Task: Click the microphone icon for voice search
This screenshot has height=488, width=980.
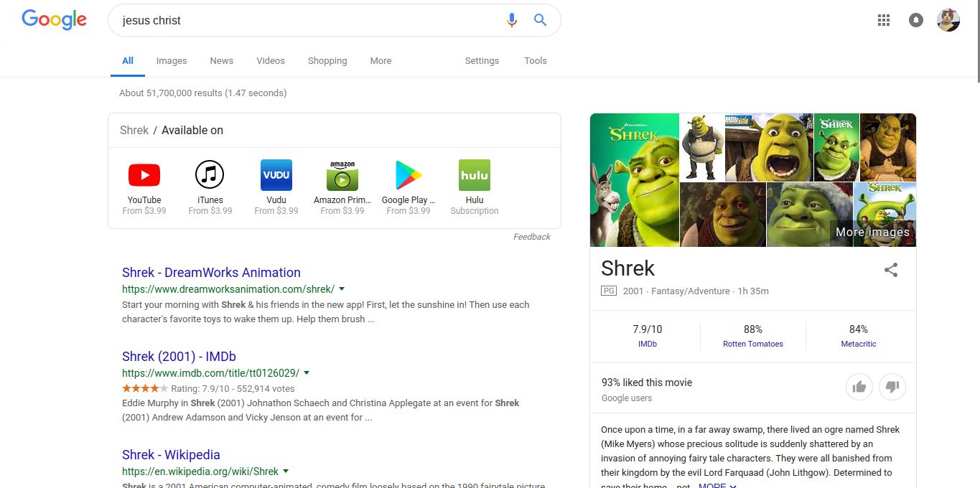Action: point(512,20)
